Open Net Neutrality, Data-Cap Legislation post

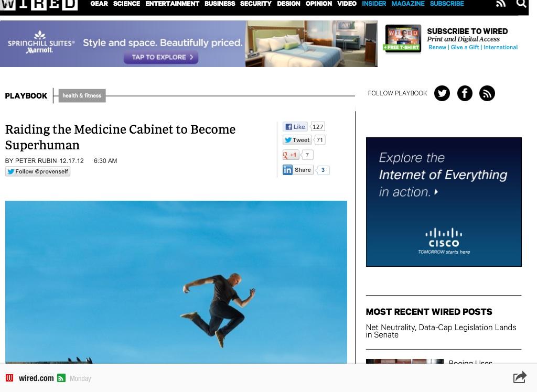[441, 331]
